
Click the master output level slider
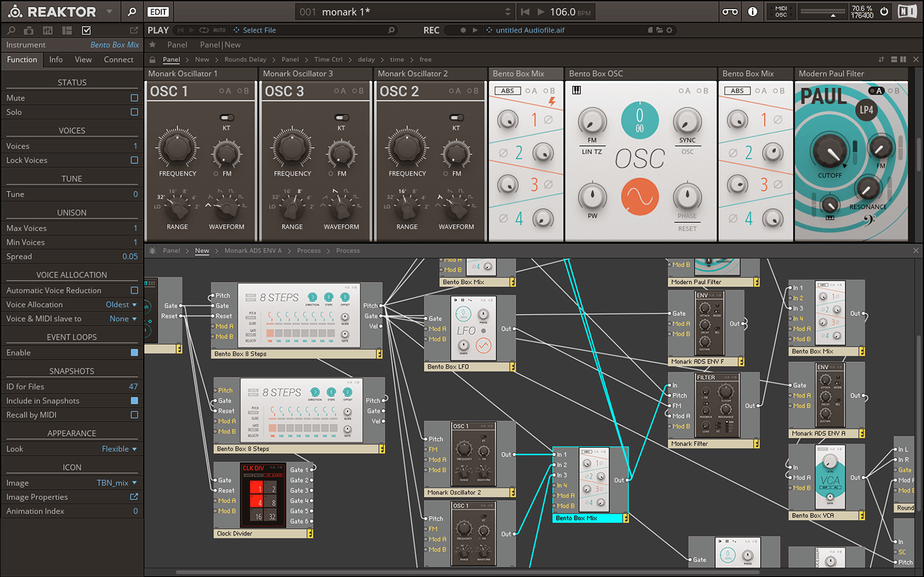coord(822,12)
